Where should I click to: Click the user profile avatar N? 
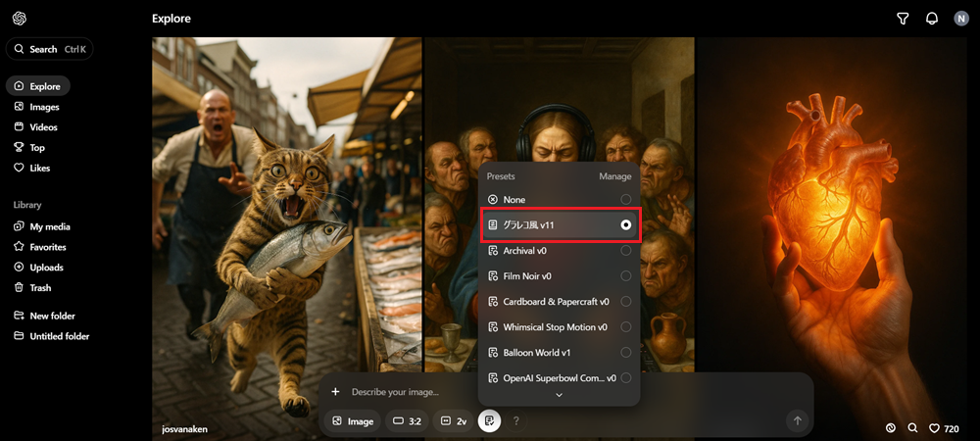(960, 19)
